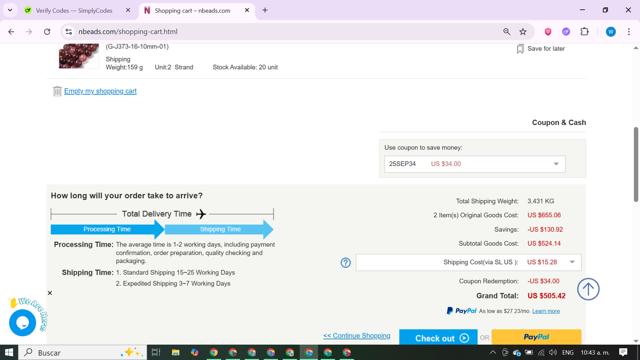Bookmark this page with the star icon
Image resolution: width=640 pixels, height=360 pixels.
[x=523, y=31]
